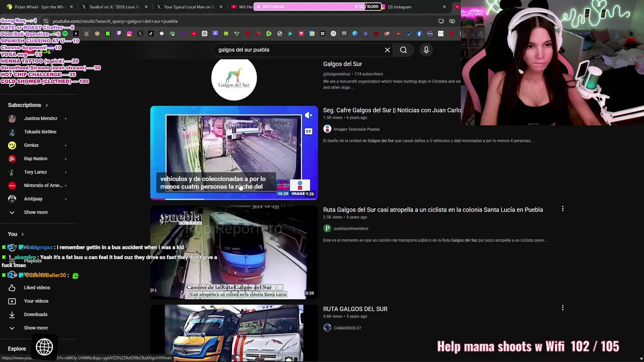The width and height of the screenshot is (644, 362).
Task: Click the crossed-eye icon in the address bar
Action: pos(452,21)
